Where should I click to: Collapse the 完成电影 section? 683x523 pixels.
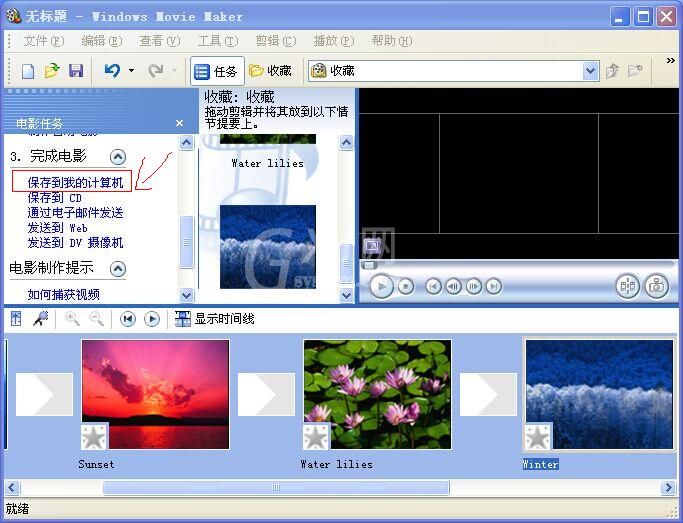click(x=118, y=157)
